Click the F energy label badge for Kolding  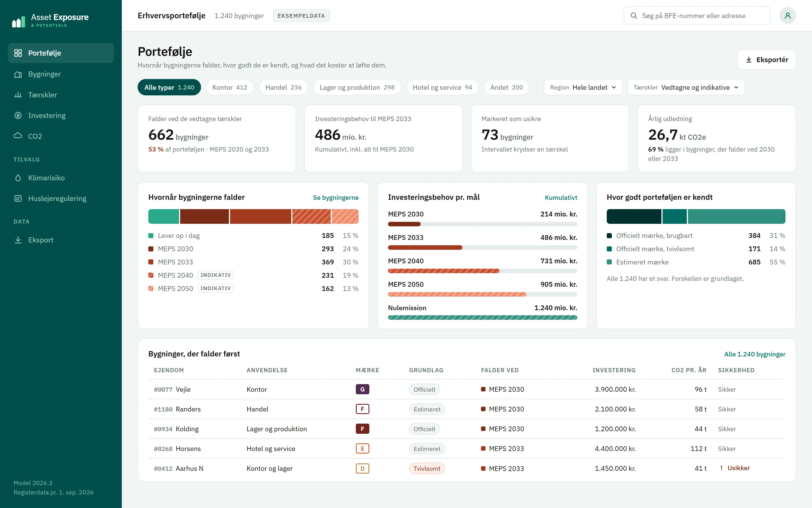(362, 429)
